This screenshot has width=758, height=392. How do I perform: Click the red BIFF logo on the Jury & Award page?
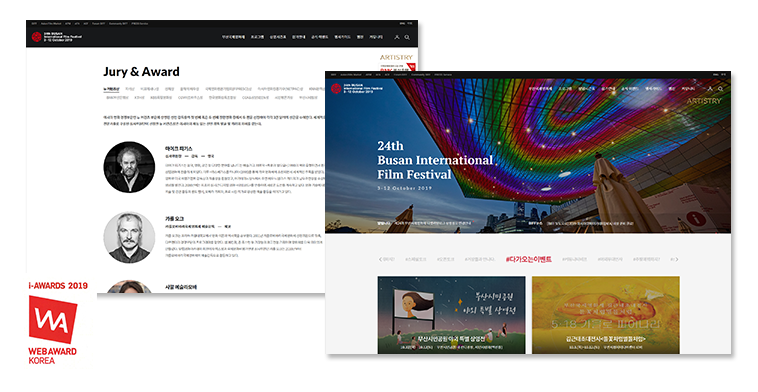[37, 37]
